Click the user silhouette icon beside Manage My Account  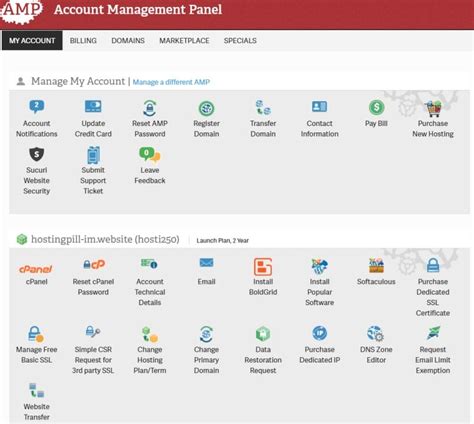[21, 81]
